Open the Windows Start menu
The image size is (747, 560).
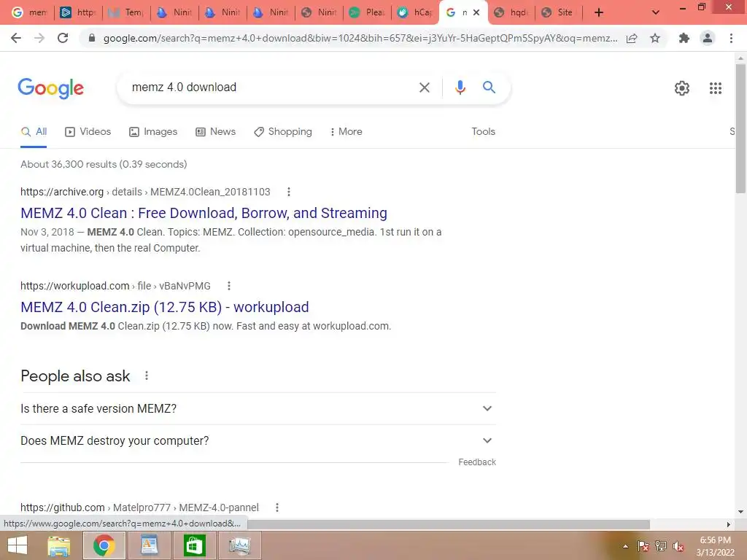click(18, 545)
